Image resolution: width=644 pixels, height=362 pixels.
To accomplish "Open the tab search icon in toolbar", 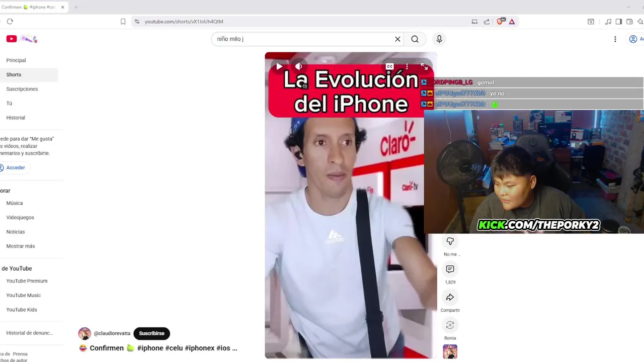I will (591, 22).
